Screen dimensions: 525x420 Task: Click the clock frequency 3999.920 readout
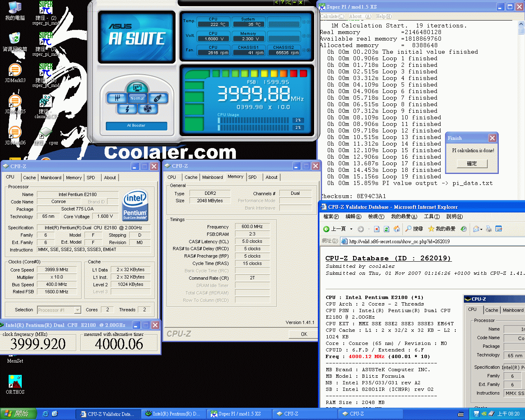(38, 343)
